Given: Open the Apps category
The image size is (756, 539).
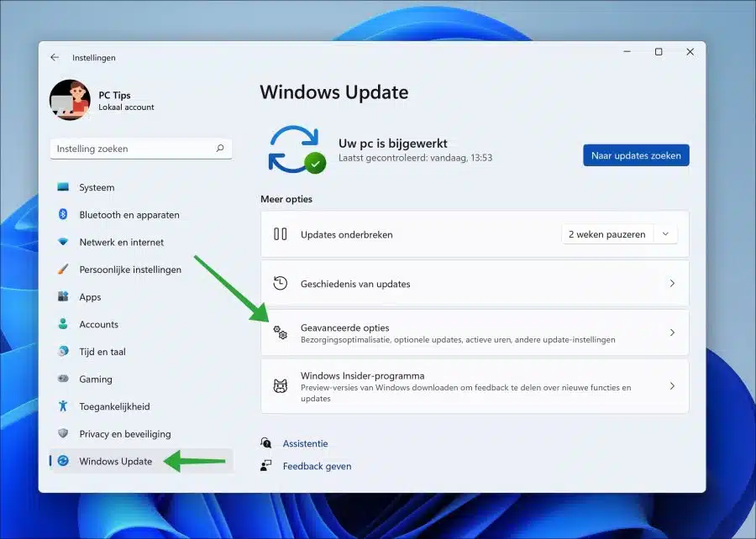Looking at the screenshot, I should tap(141, 297).
